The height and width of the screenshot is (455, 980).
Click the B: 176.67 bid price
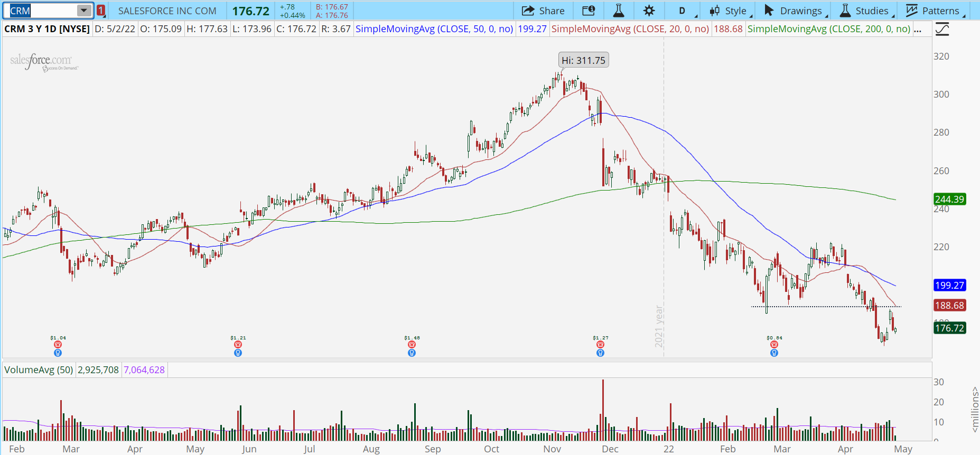coord(332,7)
